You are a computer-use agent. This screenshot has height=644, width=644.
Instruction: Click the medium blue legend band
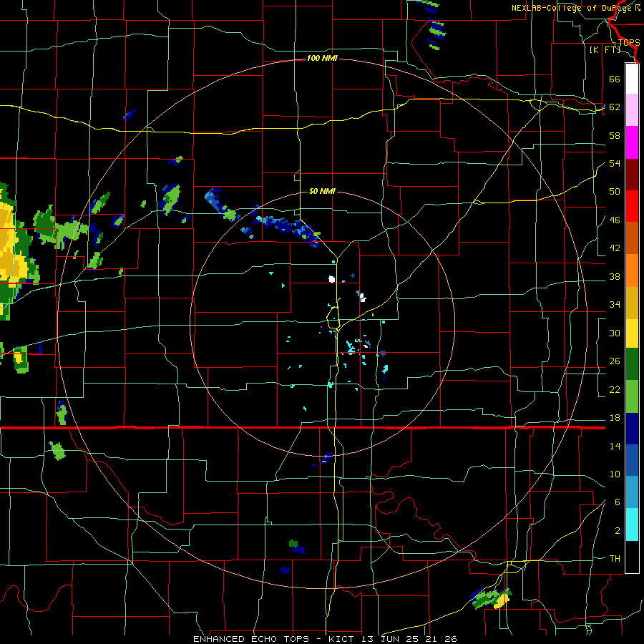632,460
